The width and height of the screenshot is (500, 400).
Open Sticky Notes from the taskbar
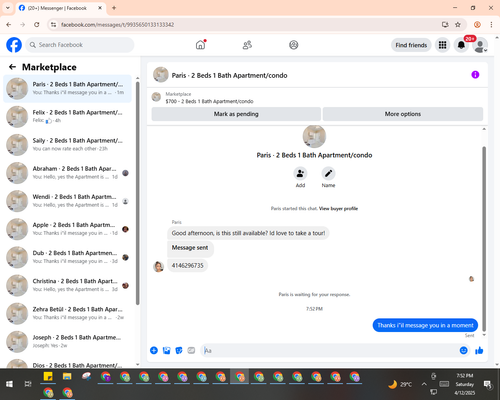pos(48,377)
